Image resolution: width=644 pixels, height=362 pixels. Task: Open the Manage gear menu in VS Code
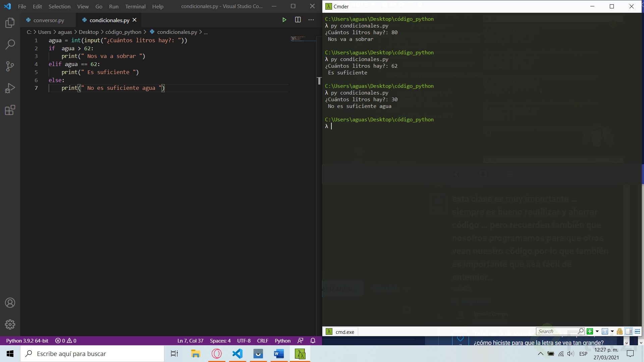(10, 324)
